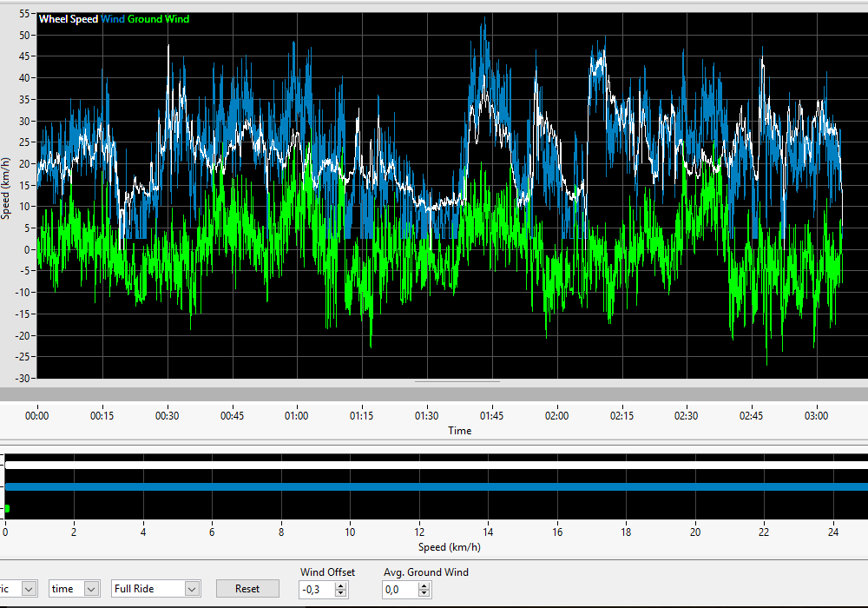
Task: Decrease Wind Offset with the down arrow
Action: [341, 594]
